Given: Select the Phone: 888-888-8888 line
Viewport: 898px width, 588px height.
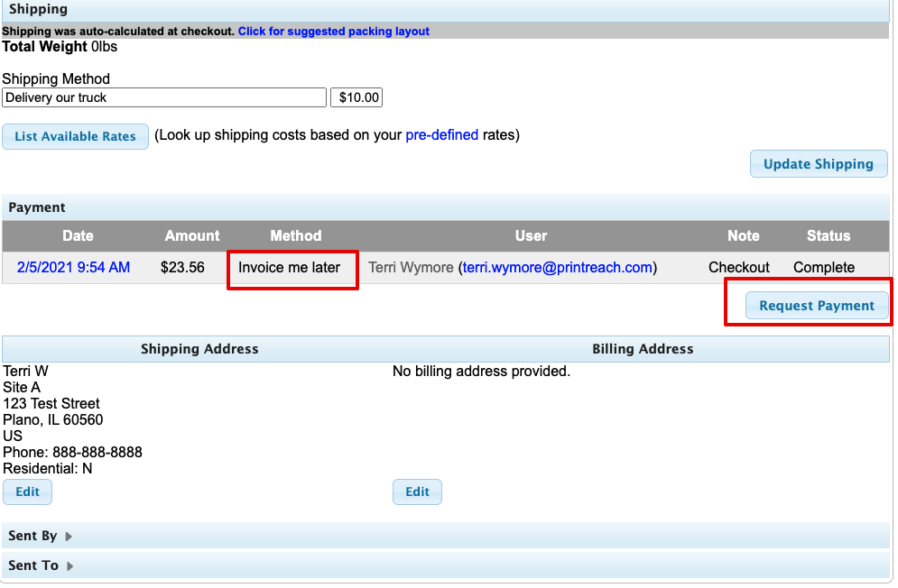Looking at the screenshot, I should [72, 453].
